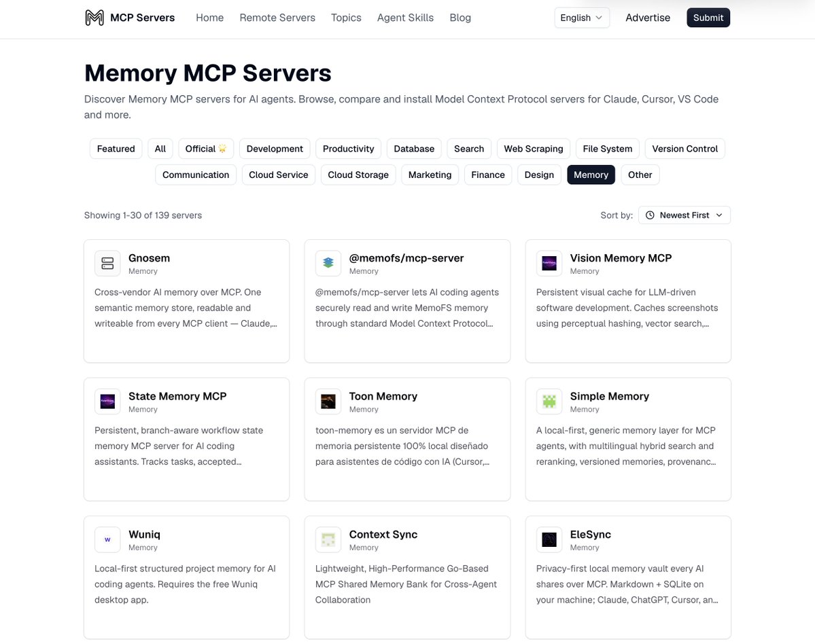815x644 pixels.
Task: Open the Gnosem server icon
Action: (107, 264)
